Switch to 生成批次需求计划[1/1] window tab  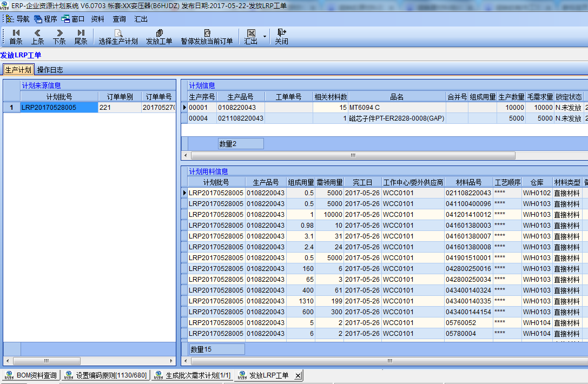[193, 375]
